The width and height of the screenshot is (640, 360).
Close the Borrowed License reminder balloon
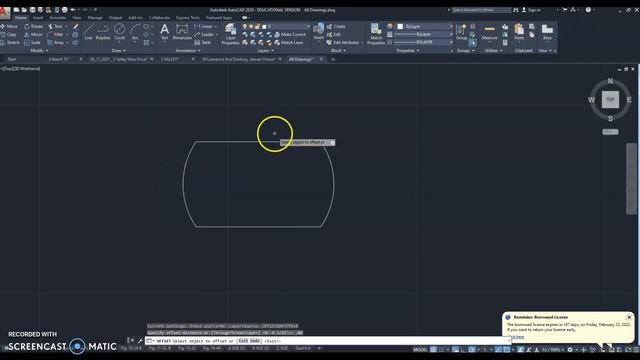[629, 317]
